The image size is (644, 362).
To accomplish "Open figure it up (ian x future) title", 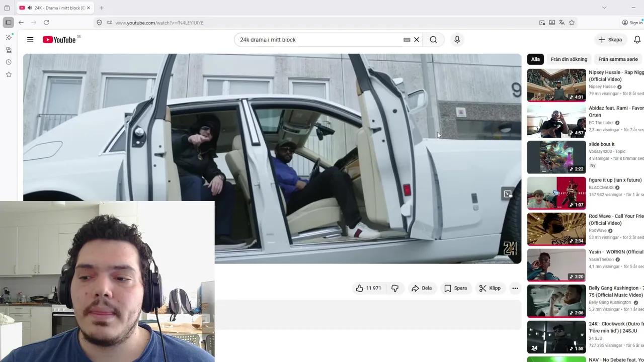I will pyautogui.click(x=616, y=180).
